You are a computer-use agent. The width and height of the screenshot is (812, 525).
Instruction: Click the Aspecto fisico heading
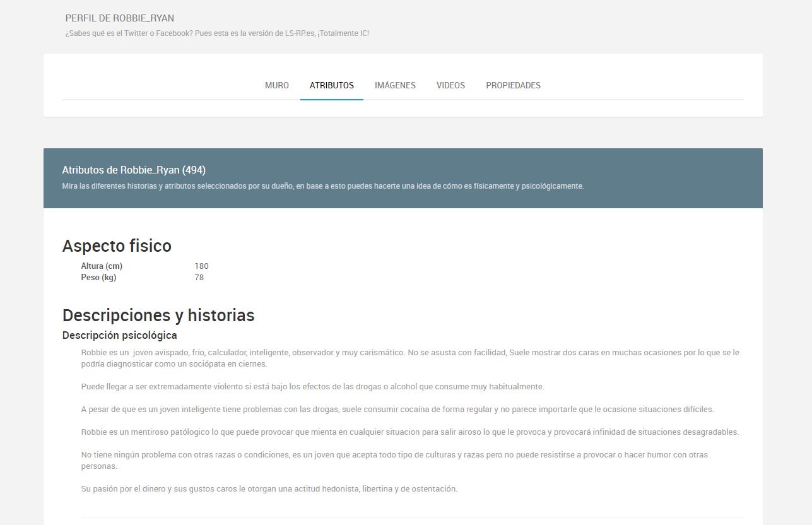pos(117,246)
